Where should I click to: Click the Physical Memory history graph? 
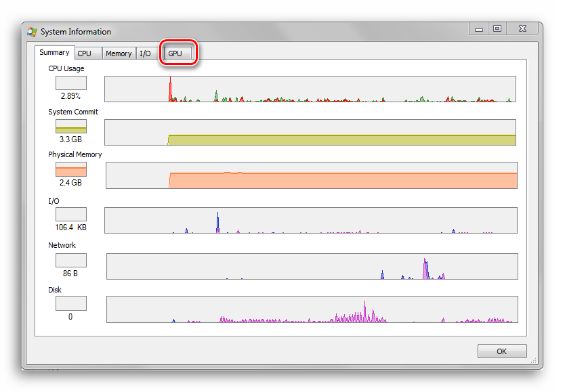point(311,175)
